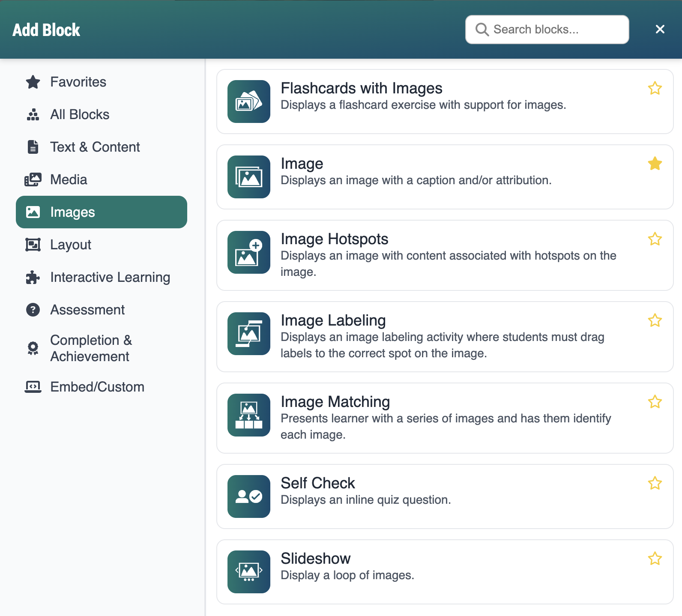Switch to the Media category

click(x=102, y=179)
